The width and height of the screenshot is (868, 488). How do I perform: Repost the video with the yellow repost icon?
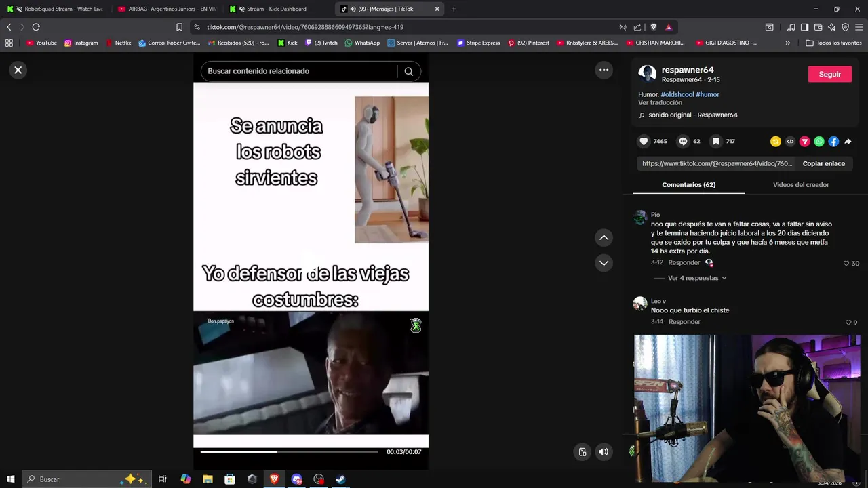pyautogui.click(x=776, y=142)
